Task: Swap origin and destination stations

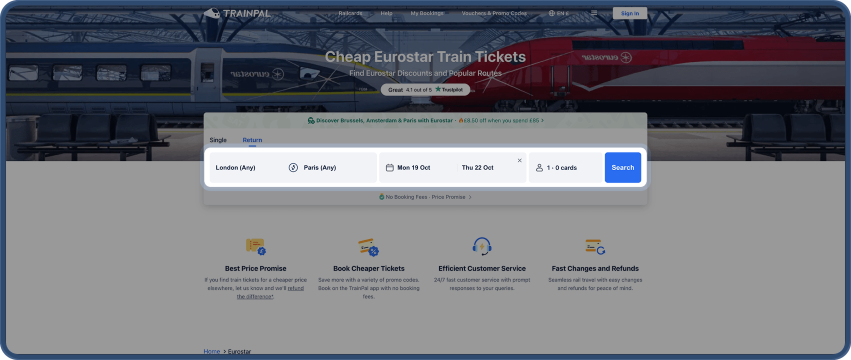Action: pos(293,168)
